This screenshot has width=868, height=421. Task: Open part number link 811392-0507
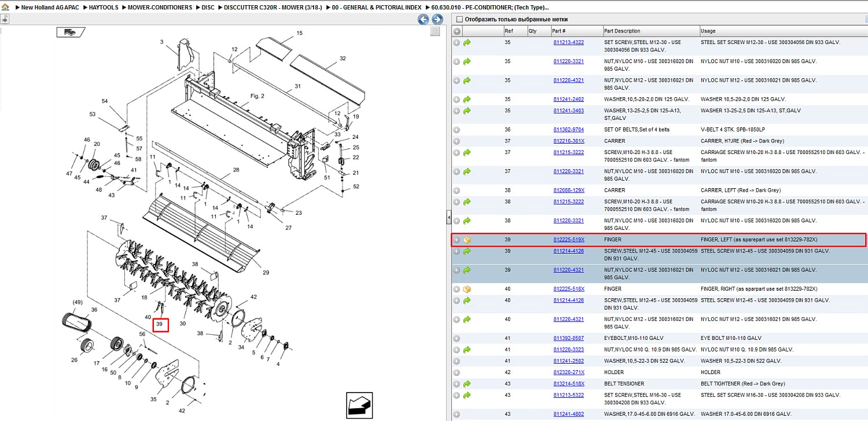click(568, 338)
